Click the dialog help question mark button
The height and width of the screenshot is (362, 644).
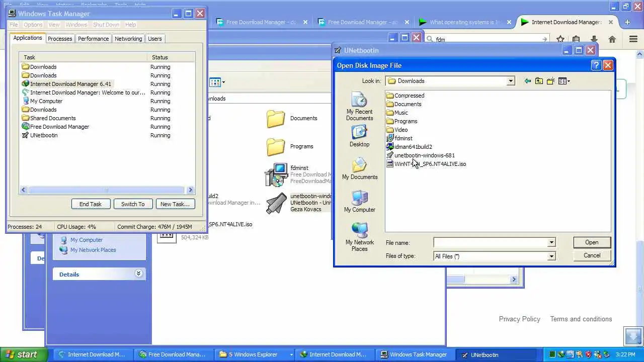click(x=596, y=65)
